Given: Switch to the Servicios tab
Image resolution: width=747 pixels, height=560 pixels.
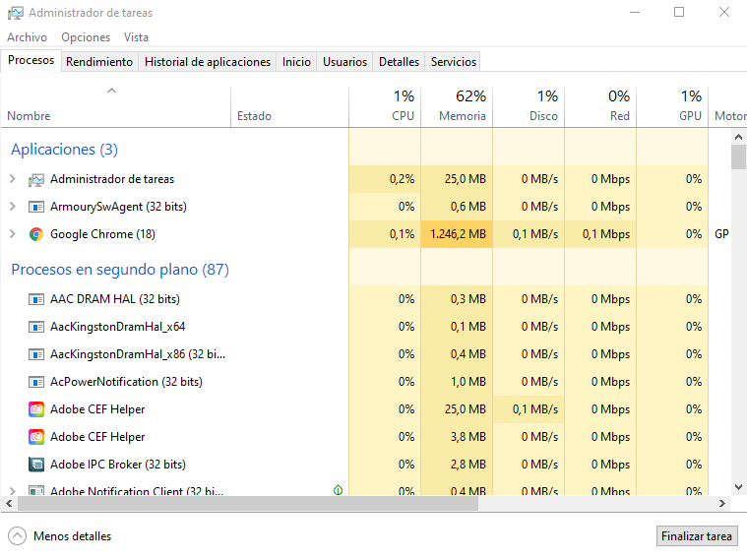Looking at the screenshot, I should tap(454, 62).
